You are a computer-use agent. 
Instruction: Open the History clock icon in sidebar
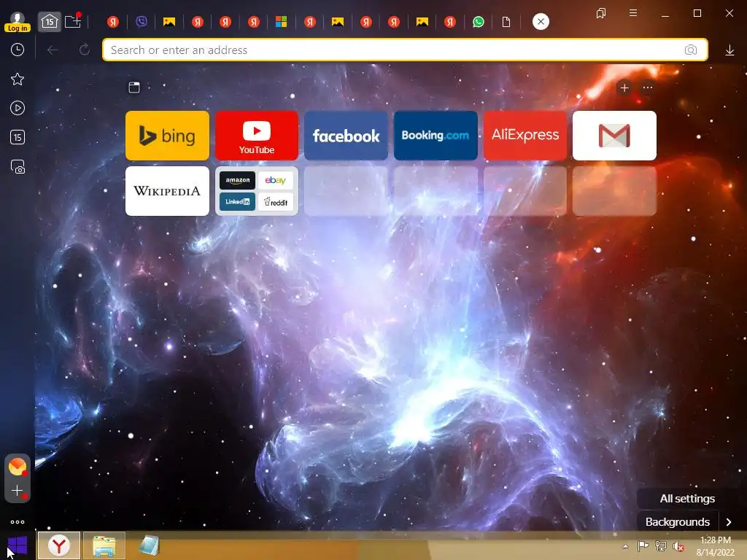coord(18,50)
